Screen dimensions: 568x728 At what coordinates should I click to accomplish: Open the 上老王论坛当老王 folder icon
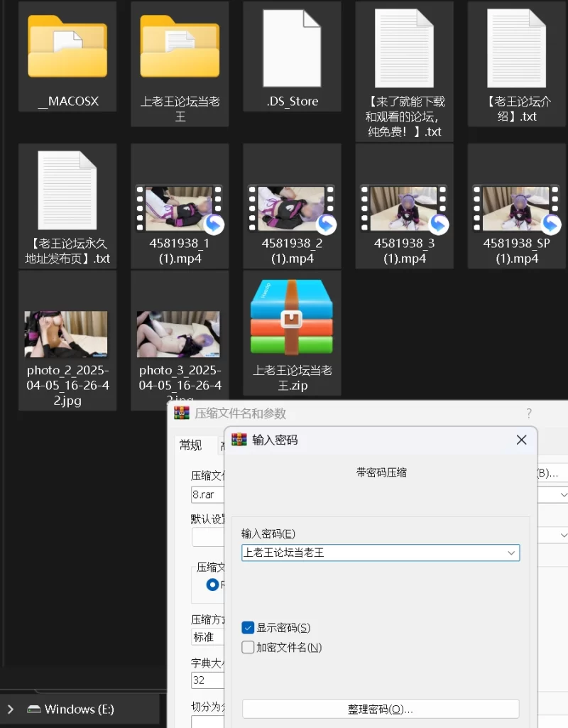tap(180, 47)
